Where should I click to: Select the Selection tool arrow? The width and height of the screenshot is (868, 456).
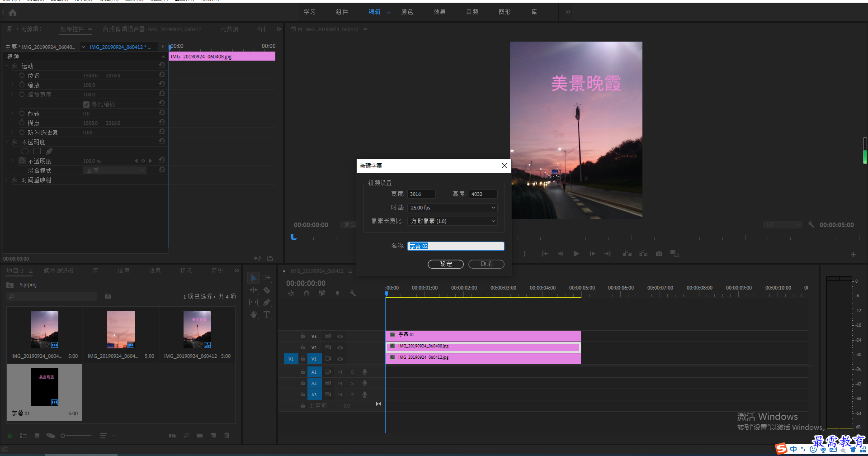click(254, 278)
